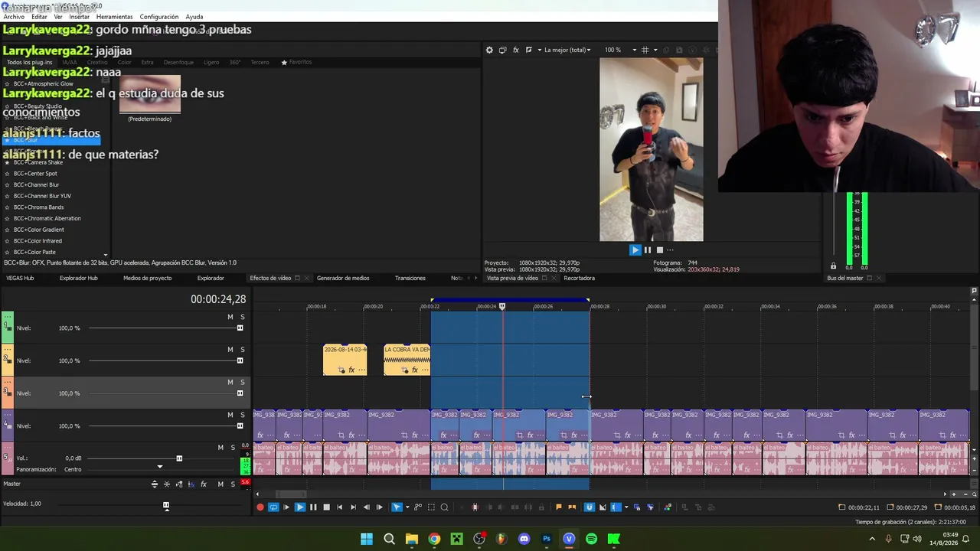Open the auto ripple mode dropdown arrow

point(626,507)
